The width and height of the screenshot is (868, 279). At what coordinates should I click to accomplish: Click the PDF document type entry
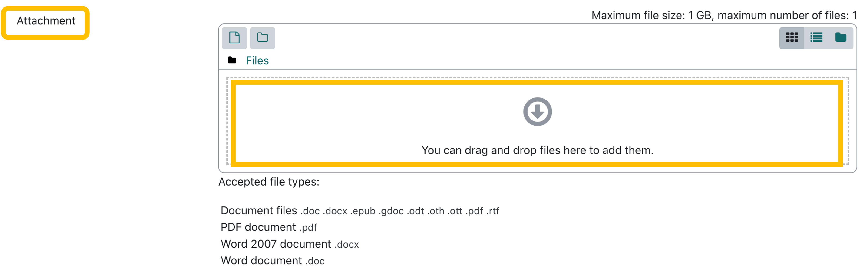pyautogui.click(x=269, y=227)
